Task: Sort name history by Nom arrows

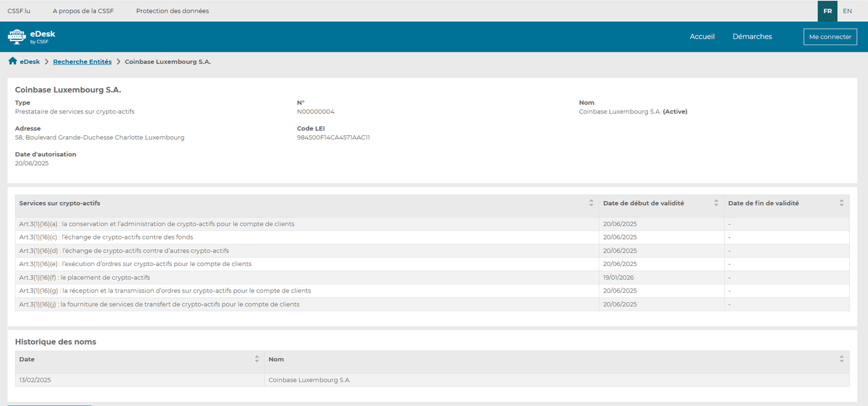Action: point(841,359)
